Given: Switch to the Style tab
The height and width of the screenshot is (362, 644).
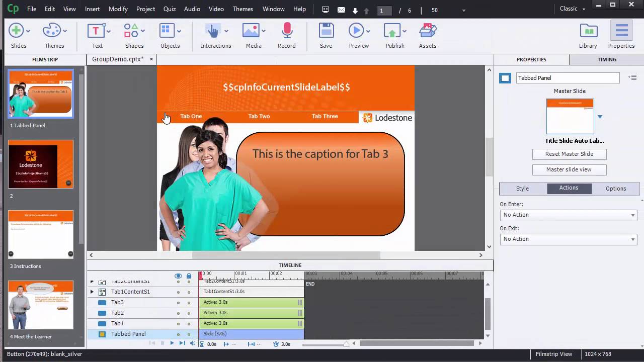Looking at the screenshot, I should click(522, 189).
